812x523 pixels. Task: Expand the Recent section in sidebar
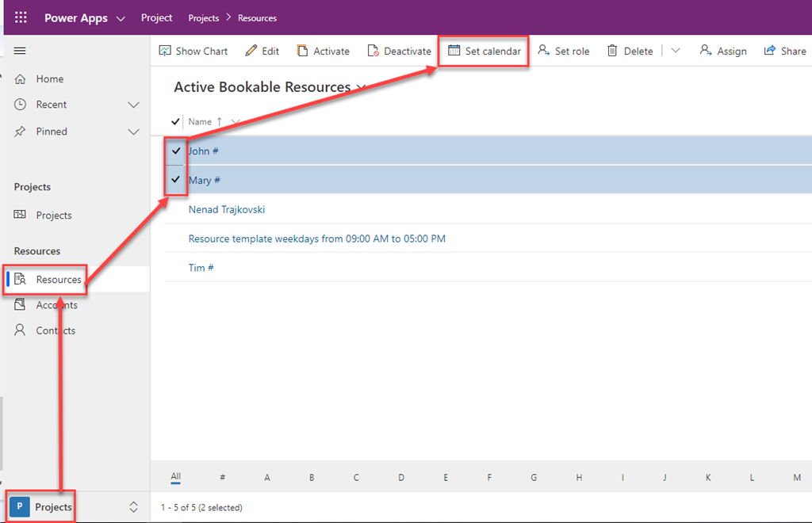pyautogui.click(x=133, y=105)
